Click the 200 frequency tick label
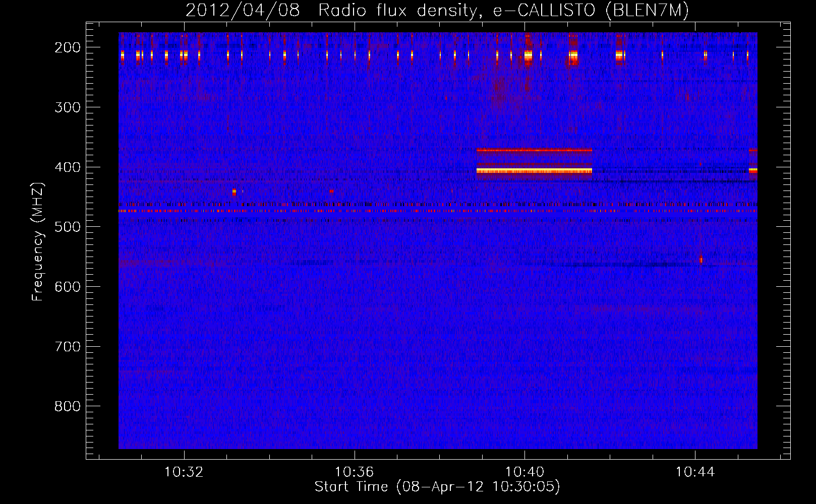The height and width of the screenshot is (504, 816). pyautogui.click(x=68, y=47)
